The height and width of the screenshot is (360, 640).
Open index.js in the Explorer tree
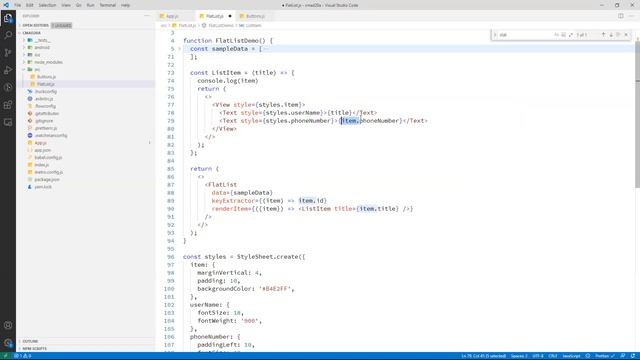42,165
